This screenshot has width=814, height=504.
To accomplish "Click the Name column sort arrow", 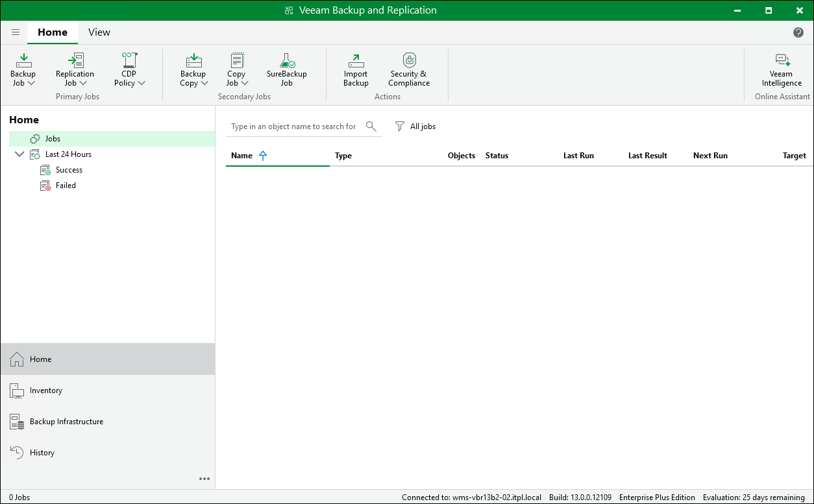I will 263,156.
